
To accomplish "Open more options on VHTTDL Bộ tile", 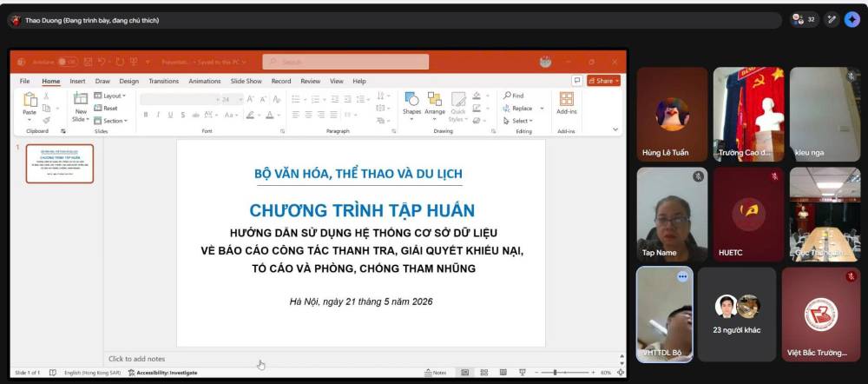I will click(682, 276).
